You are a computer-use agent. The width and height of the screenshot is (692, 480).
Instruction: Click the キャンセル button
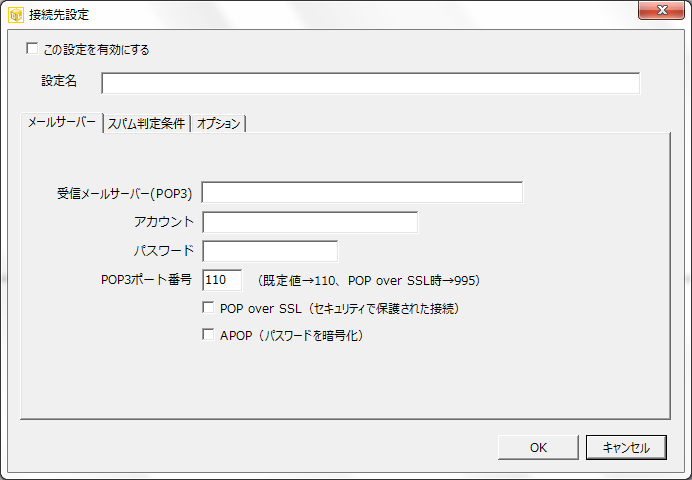click(626, 447)
